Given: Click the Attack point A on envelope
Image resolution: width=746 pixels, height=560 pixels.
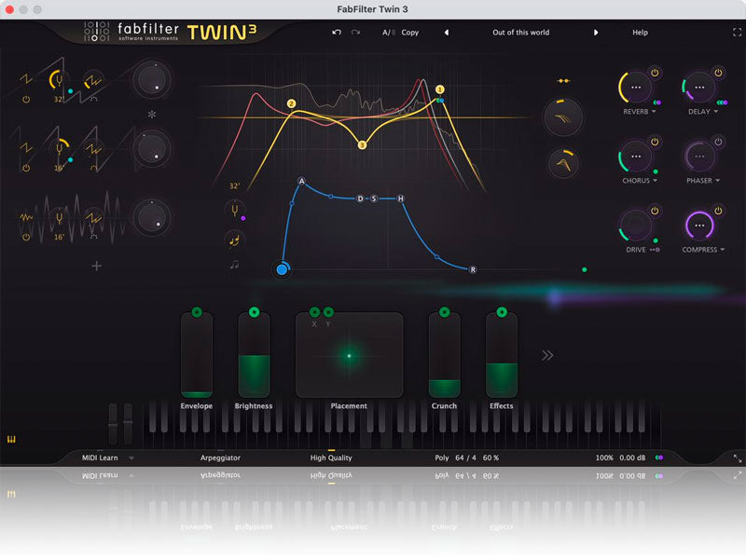Looking at the screenshot, I should (x=301, y=181).
